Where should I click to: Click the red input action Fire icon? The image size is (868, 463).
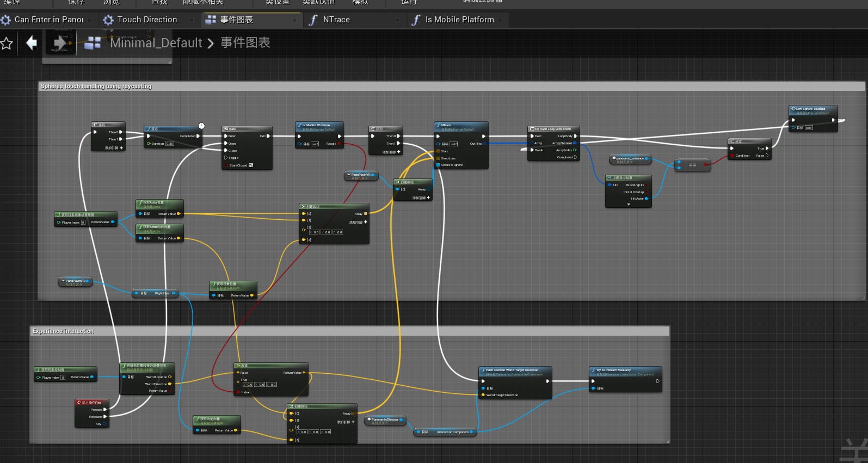[x=79, y=403]
